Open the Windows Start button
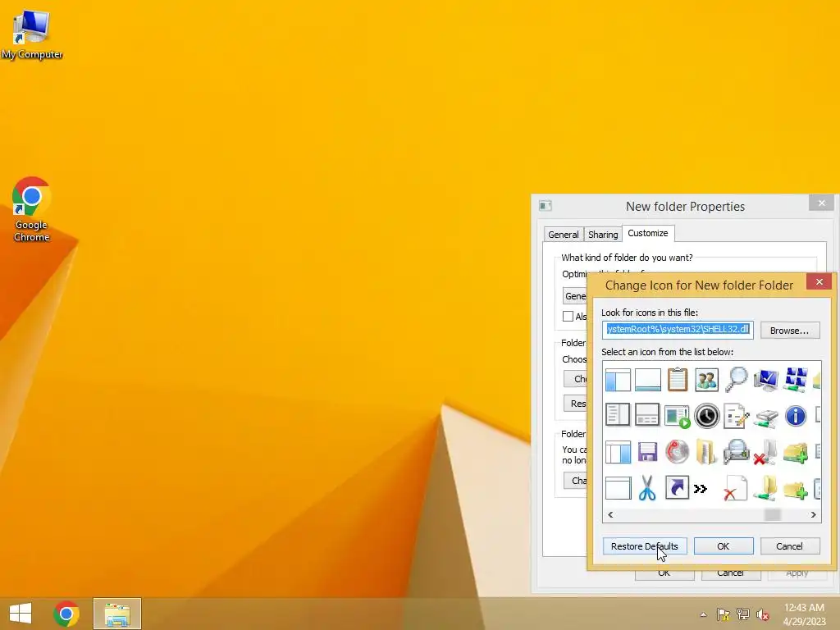The height and width of the screenshot is (630, 840). point(21,614)
